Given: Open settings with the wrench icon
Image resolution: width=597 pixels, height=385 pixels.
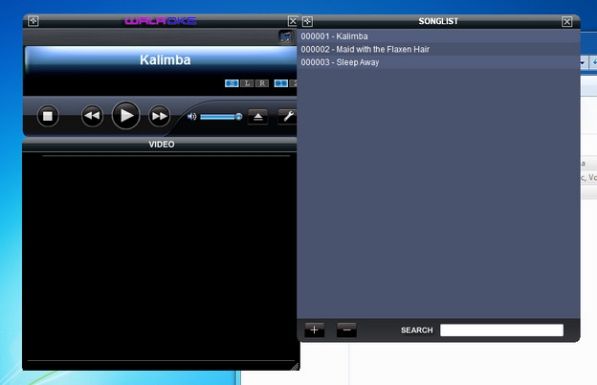Looking at the screenshot, I should 287,117.
